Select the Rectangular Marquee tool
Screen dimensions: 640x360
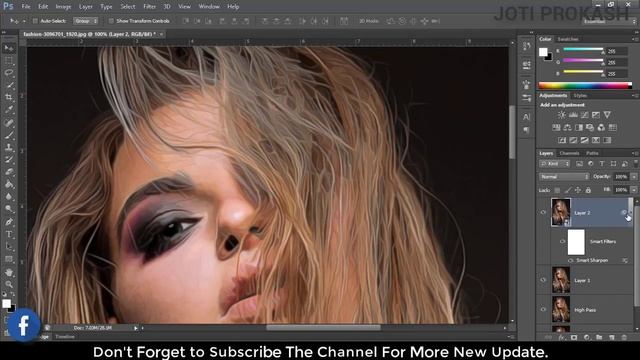[x=9, y=61]
